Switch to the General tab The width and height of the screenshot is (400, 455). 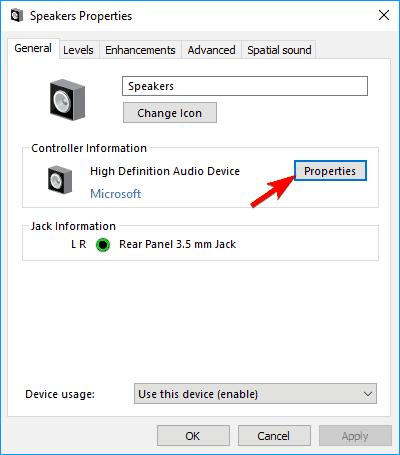tap(33, 48)
